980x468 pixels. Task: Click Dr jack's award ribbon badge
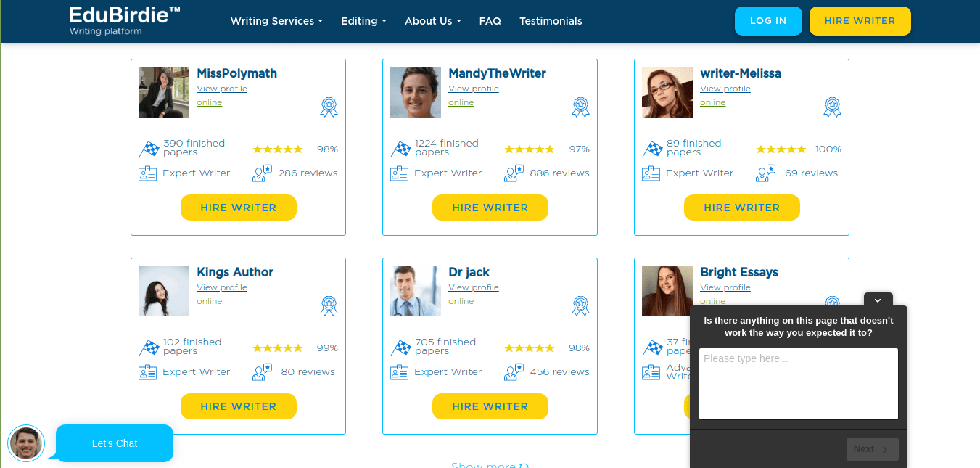[581, 306]
